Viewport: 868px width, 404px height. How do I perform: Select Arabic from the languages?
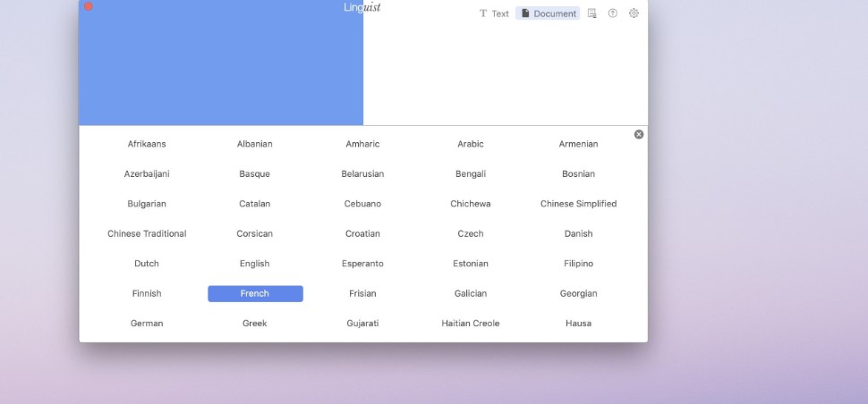click(471, 144)
